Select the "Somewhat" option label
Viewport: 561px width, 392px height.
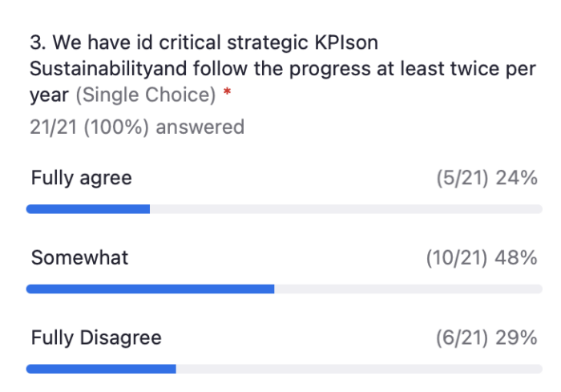tap(79, 257)
